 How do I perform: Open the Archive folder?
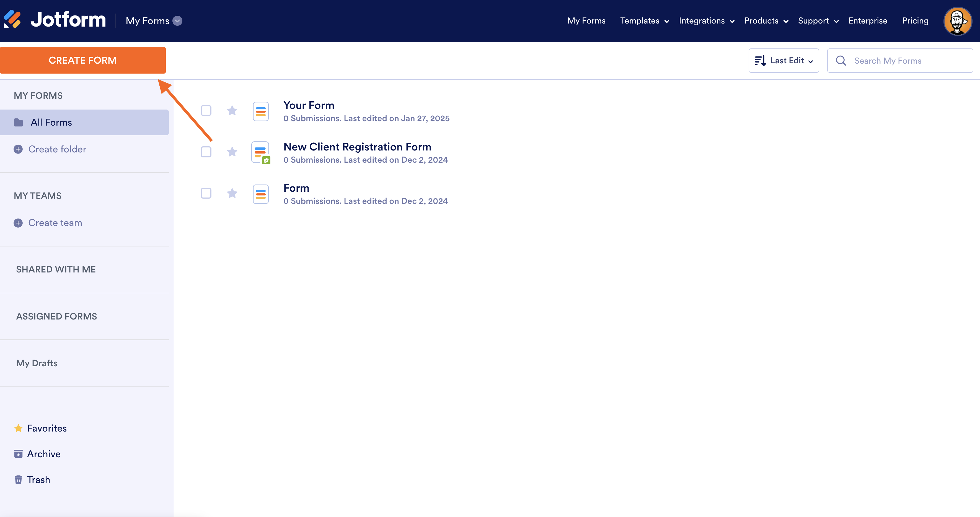point(43,454)
